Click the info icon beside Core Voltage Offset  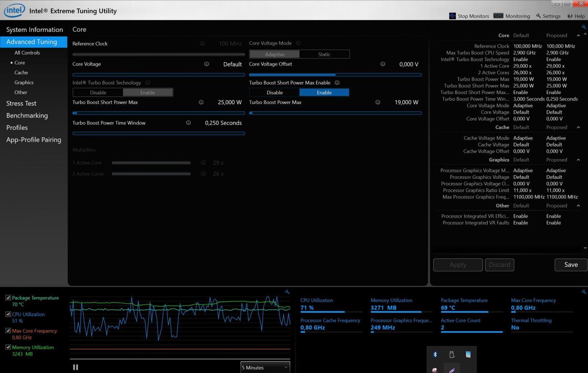(383, 64)
